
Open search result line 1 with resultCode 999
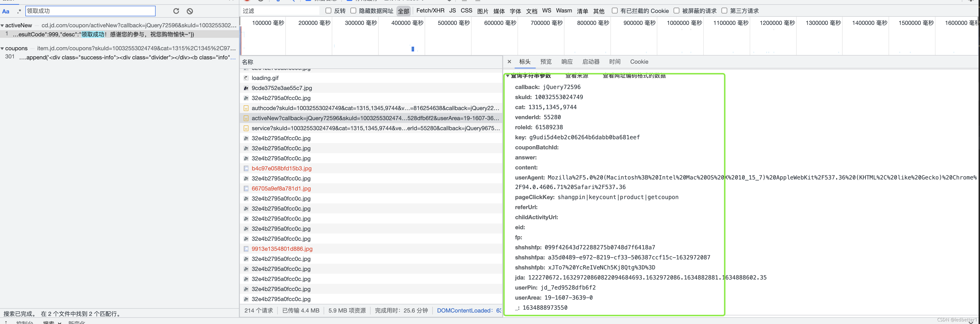tap(119, 34)
